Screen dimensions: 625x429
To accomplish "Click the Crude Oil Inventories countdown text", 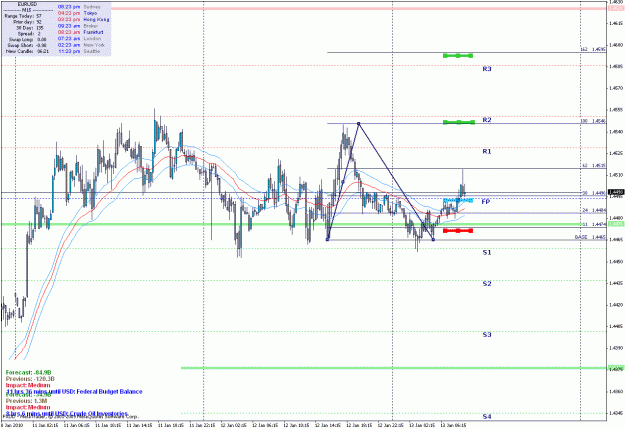I will (67, 414).
